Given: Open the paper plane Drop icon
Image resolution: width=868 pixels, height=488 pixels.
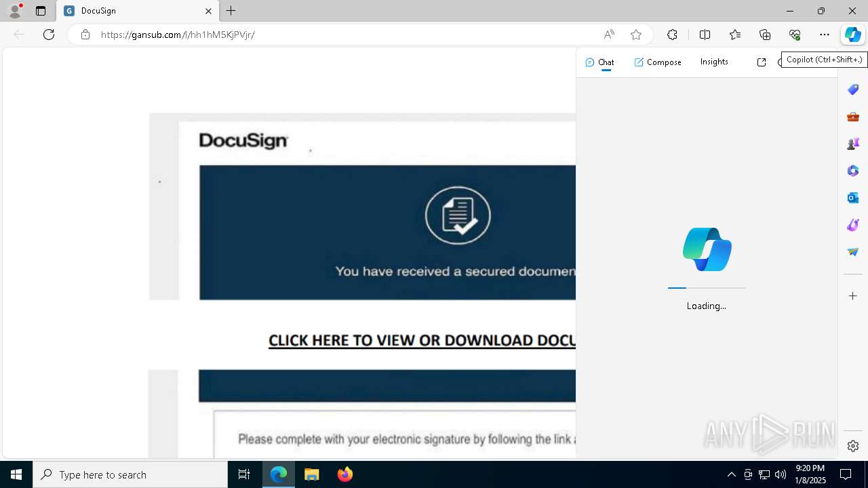Looking at the screenshot, I should coord(853,252).
